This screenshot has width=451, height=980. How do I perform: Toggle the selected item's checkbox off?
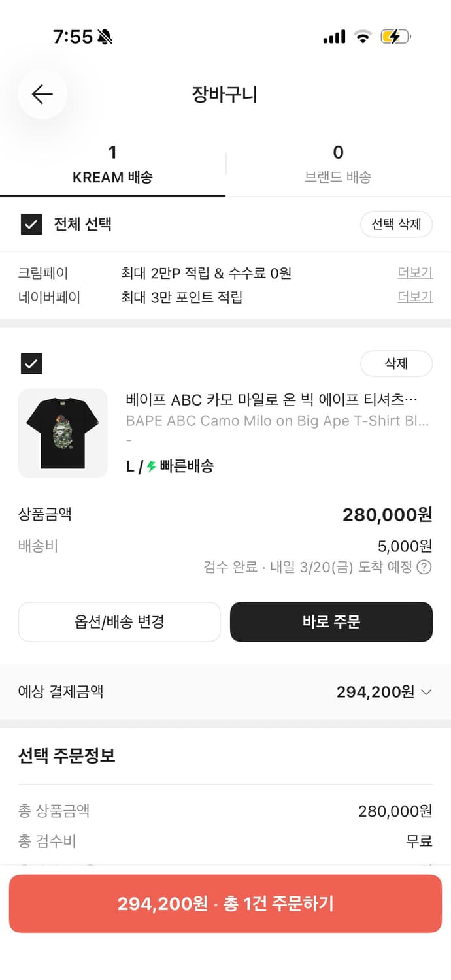(x=31, y=364)
